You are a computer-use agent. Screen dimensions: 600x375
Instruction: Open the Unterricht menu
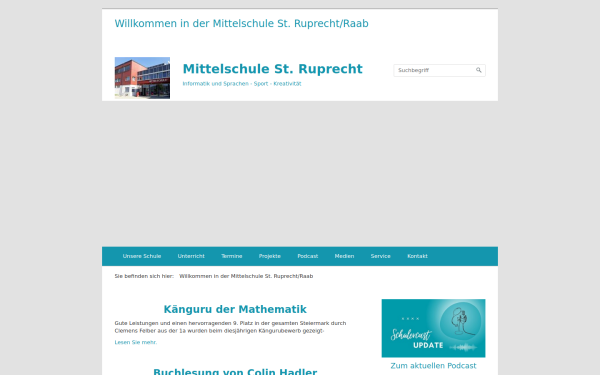point(191,256)
